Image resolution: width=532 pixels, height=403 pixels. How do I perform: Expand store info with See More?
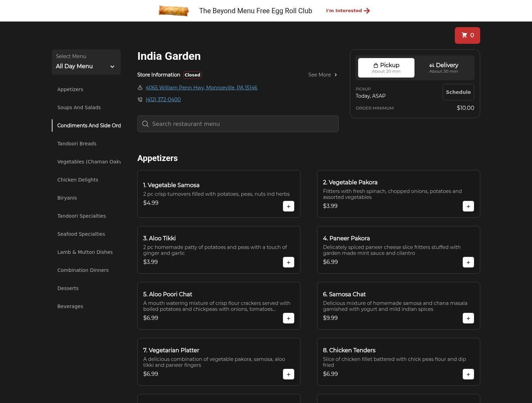(322, 75)
